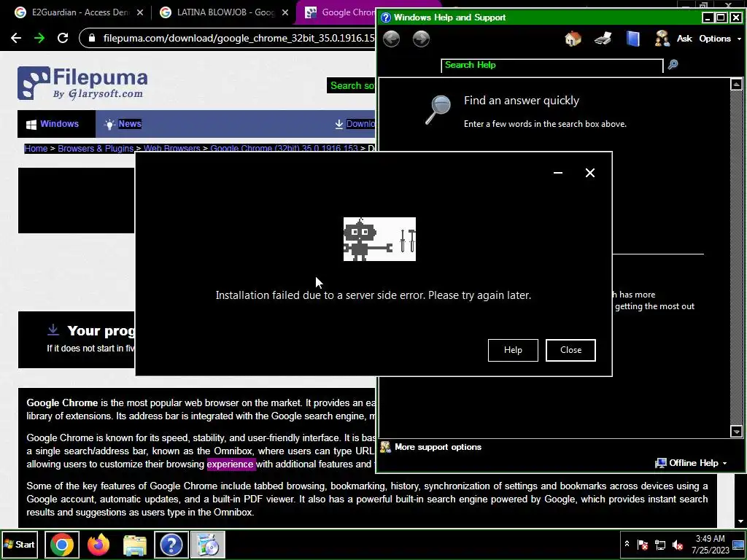Close the second Google search tab
Screen dimensions: 747x560
tap(285, 12)
